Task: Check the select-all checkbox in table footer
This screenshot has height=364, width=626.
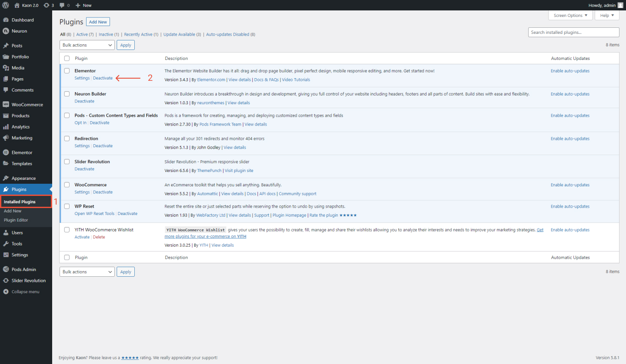Action: [x=67, y=257]
